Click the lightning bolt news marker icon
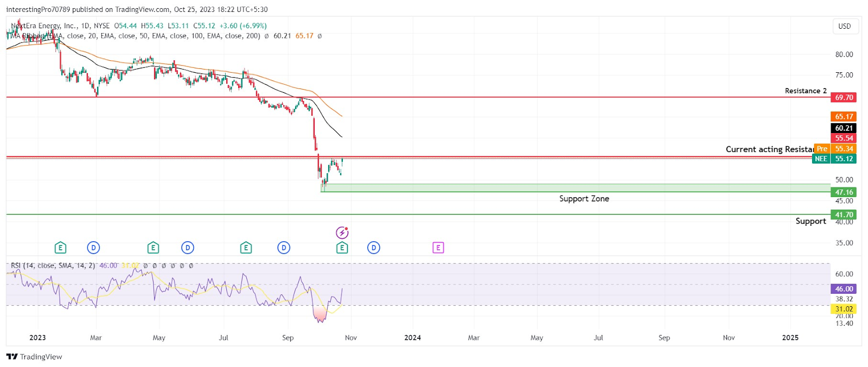The width and height of the screenshot is (868, 367). point(342,233)
